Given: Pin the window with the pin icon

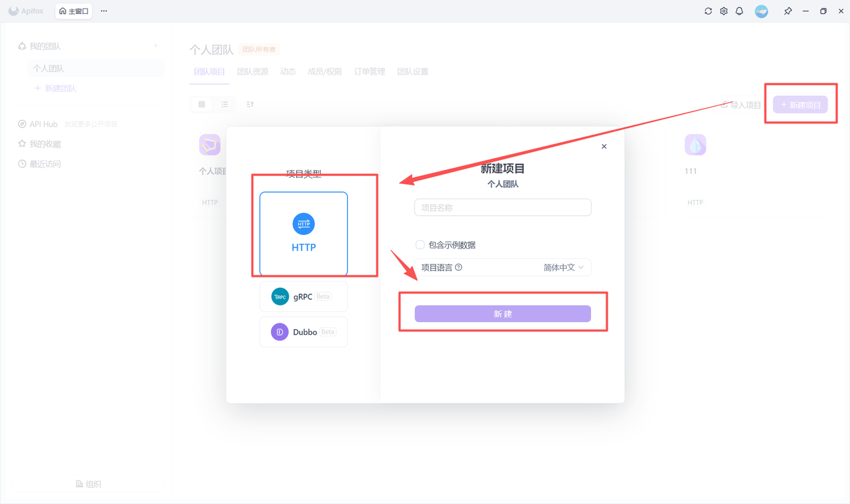Looking at the screenshot, I should 788,11.
